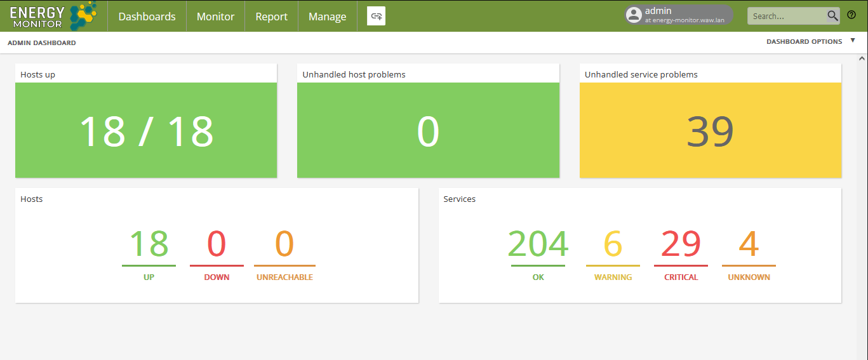
Task: Click Unhandled service problems widget title
Action: [641, 74]
